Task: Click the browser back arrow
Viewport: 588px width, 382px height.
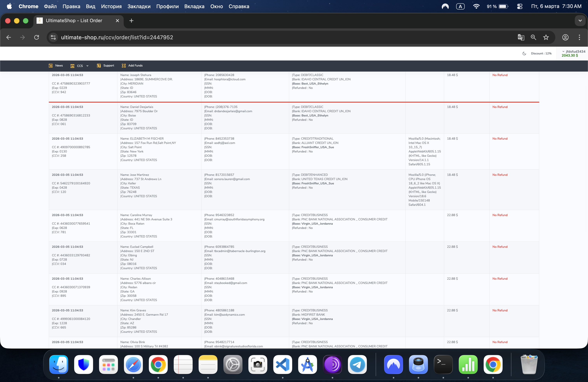Action: (x=9, y=37)
